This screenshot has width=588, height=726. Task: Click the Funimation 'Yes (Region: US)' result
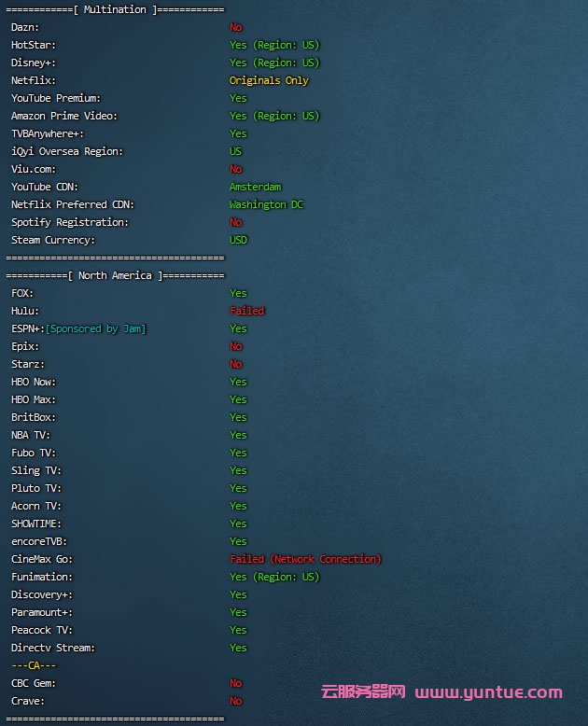coord(274,577)
